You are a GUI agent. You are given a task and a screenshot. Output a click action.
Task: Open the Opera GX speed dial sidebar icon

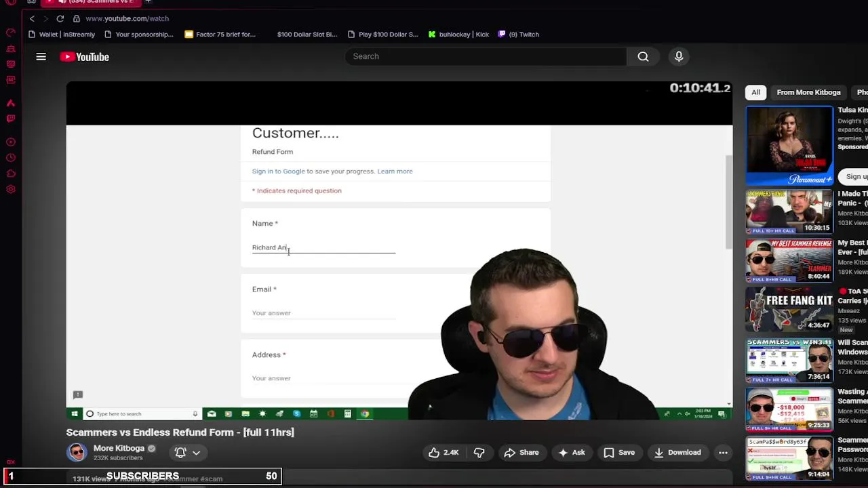[x=11, y=32]
